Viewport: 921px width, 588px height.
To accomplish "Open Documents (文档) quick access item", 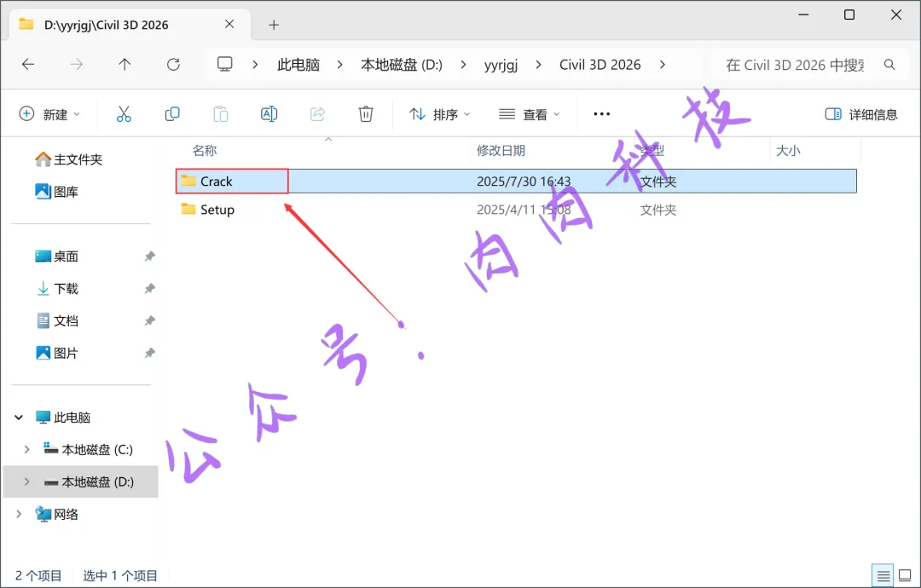I will coord(57,321).
